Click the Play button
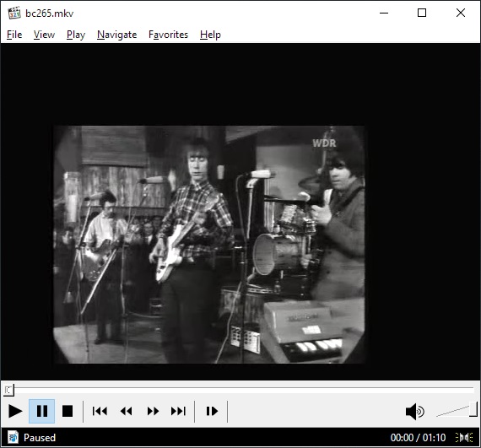Screen dimensions: 481x448 pyautogui.click(x=15, y=411)
